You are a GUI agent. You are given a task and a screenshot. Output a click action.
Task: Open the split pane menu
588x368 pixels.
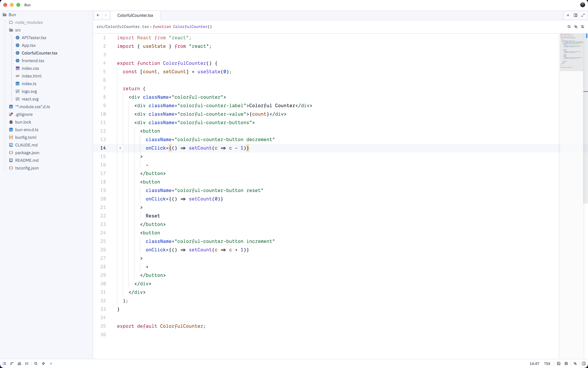pos(575,15)
